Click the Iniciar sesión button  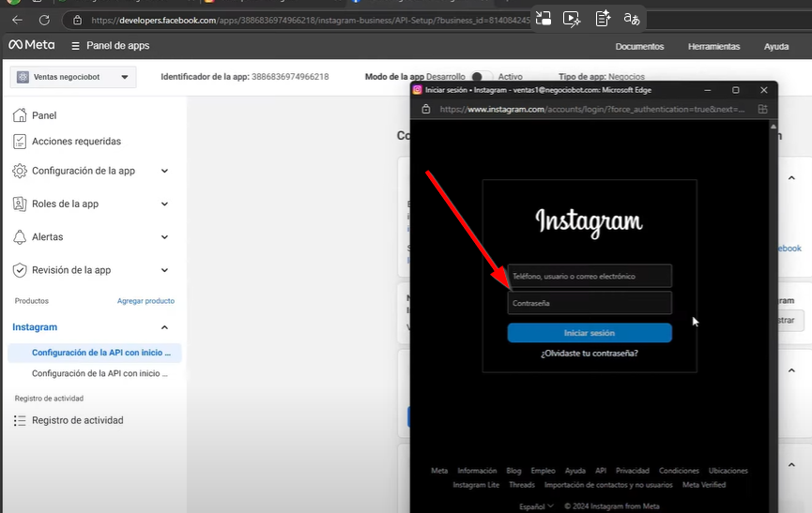tap(590, 333)
